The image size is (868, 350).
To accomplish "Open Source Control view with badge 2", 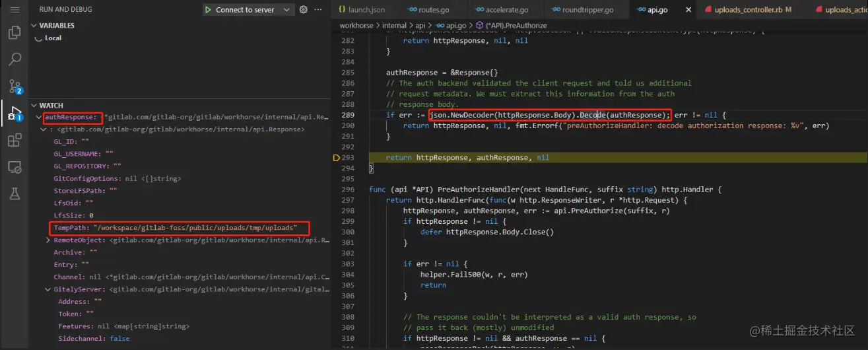I will coord(15,87).
